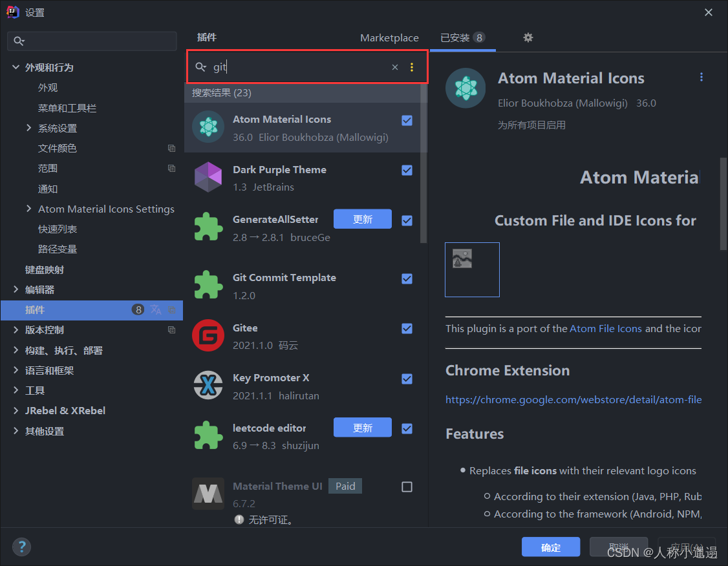728x566 pixels.
Task: Collapse the 外观和行为 section
Action: (16, 67)
